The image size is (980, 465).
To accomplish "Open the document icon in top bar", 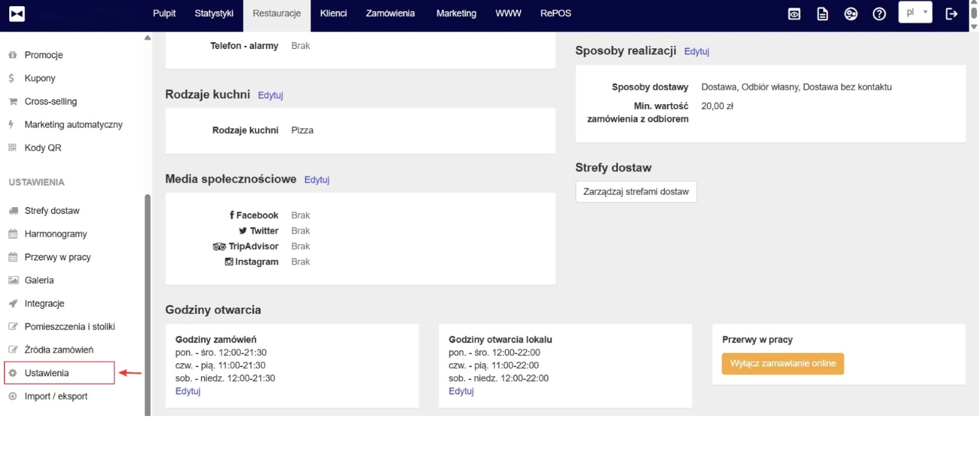I will click(x=823, y=14).
